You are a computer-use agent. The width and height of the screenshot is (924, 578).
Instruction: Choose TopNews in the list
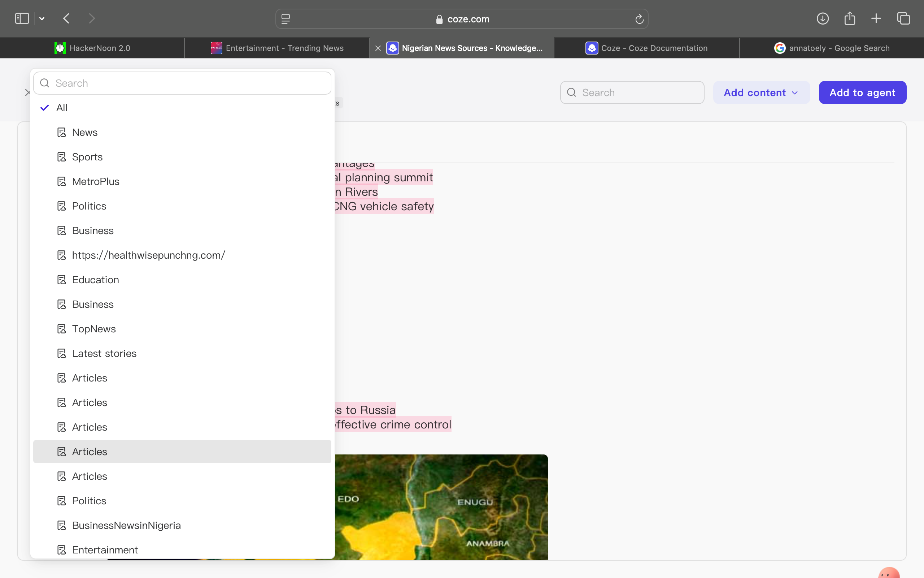[182, 329]
